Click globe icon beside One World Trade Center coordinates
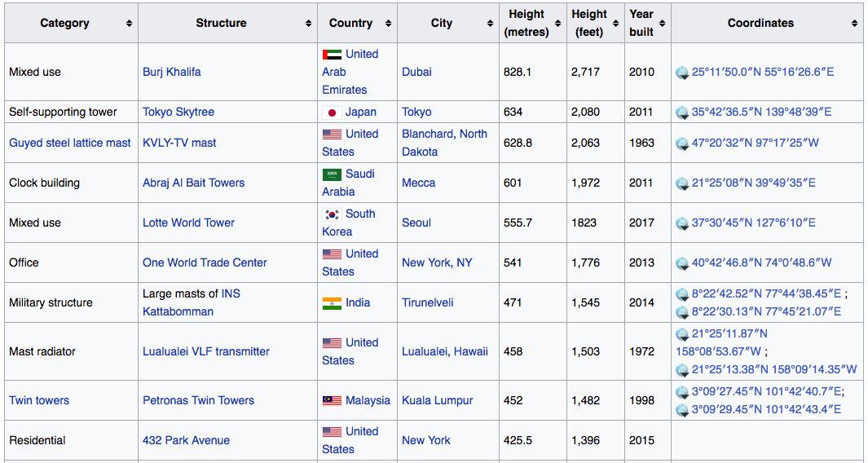This screenshot has height=463, width=868. click(682, 263)
